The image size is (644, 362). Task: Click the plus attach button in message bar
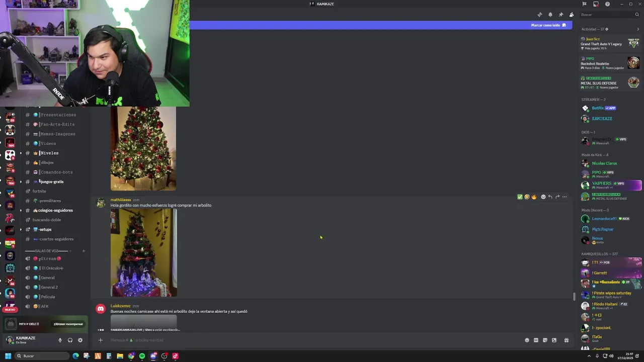[x=100, y=340]
